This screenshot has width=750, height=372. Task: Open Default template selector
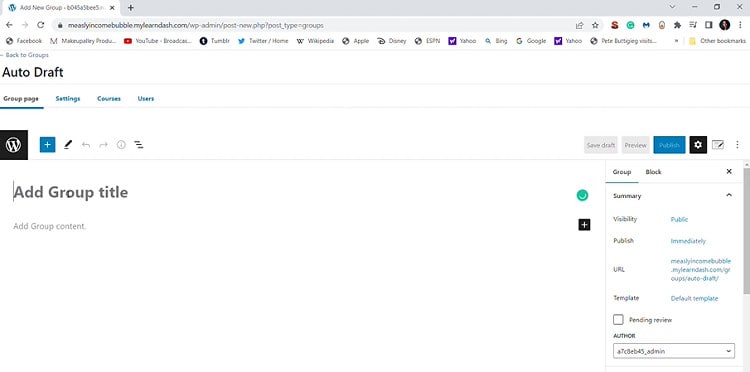[x=694, y=298]
